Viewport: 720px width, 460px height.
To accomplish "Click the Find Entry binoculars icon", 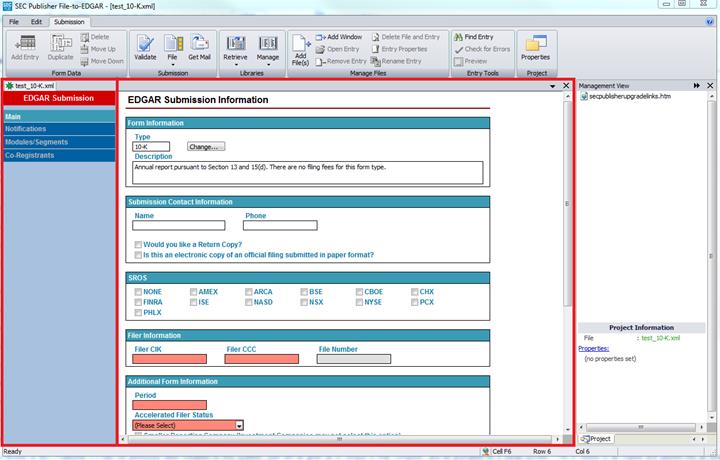I will pyautogui.click(x=458, y=37).
